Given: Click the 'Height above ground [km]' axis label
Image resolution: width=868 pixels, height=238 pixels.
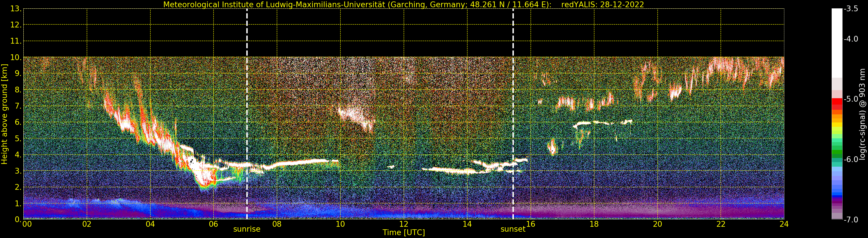Looking at the screenshot, I should pos(4,114).
